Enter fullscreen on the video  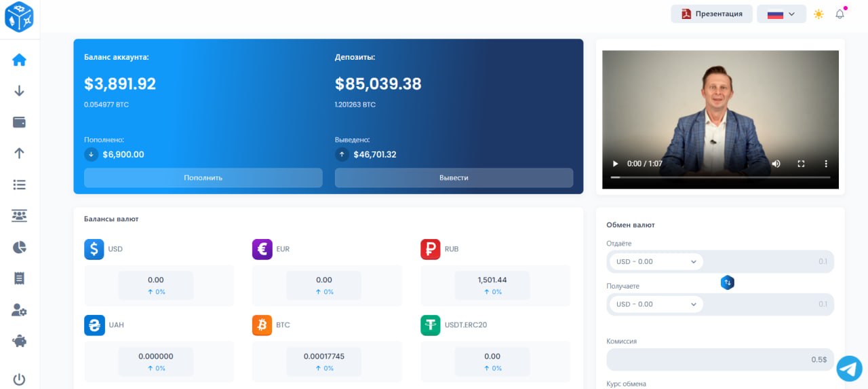(801, 164)
